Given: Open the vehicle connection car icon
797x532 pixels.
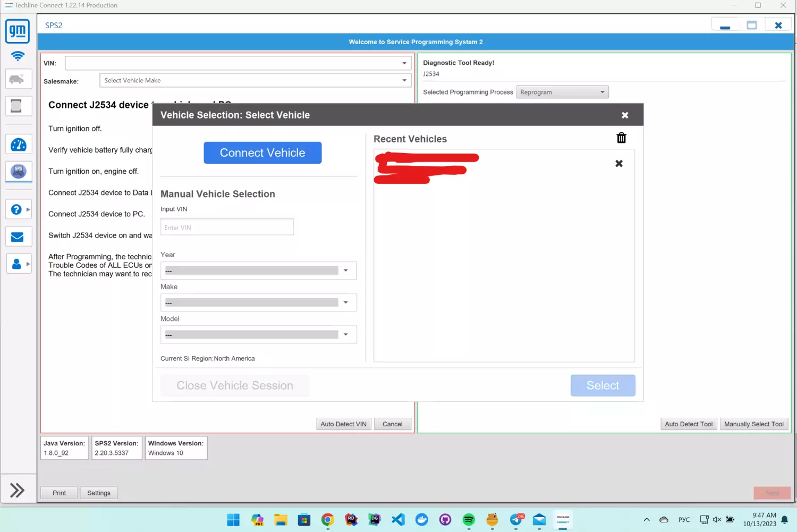Looking at the screenshot, I should (x=18, y=79).
